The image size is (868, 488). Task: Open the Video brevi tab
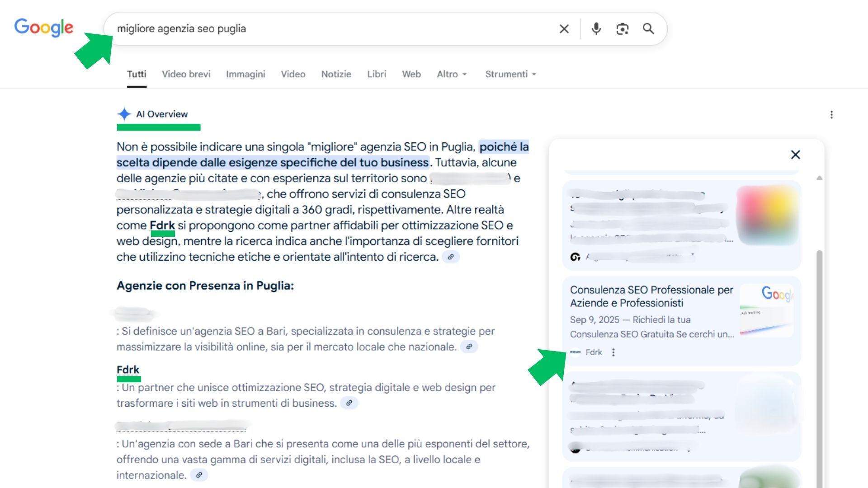pyautogui.click(x=186, y=74)
